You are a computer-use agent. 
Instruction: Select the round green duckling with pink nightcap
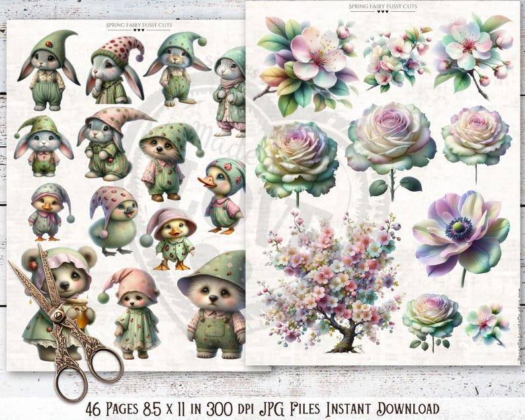[x=113, y=221]
